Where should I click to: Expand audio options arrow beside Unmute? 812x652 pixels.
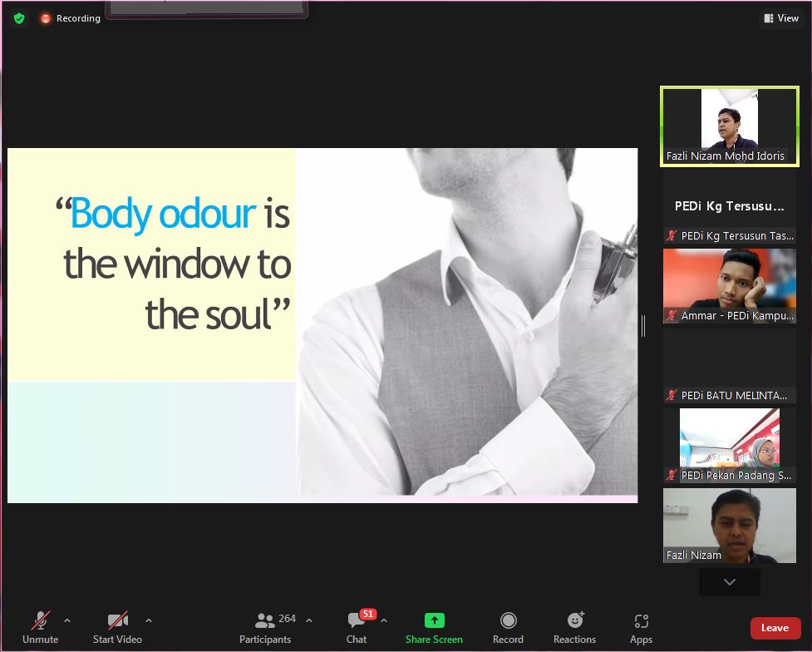tap(67, 620)
